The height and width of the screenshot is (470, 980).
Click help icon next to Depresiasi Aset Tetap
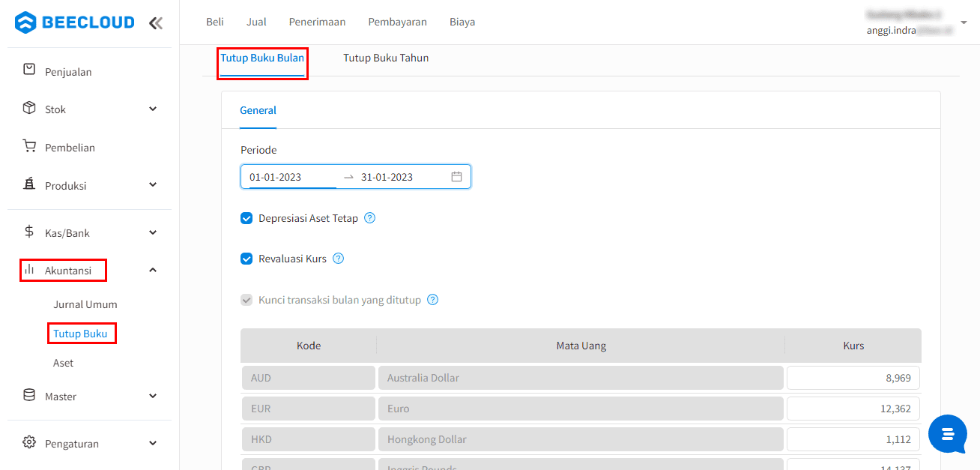(369, 218)
